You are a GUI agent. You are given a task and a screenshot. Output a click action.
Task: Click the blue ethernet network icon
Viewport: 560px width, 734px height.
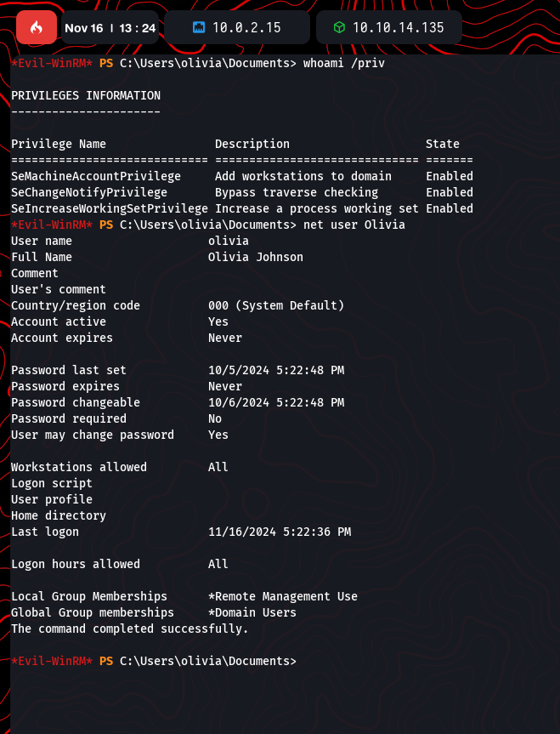tap(199, 28)
